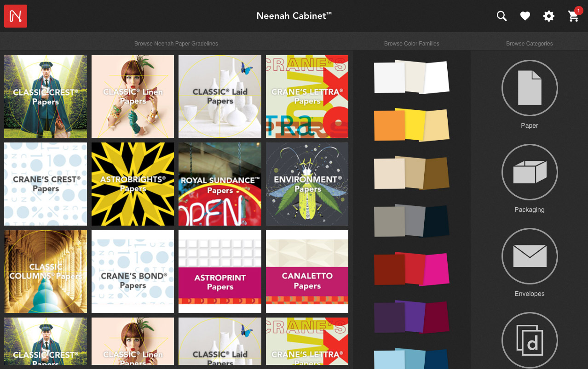The width and height of the screenshot is (588, 369).
Task: Switch to Browse Neenah Paper Gradelines
Action: [176, 44]
